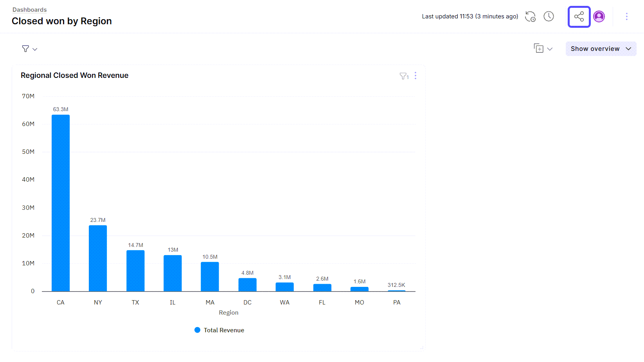The width and height of the screenshot is (644, 362).
Task: Select the IL bar in the chart
Action: 173,273
